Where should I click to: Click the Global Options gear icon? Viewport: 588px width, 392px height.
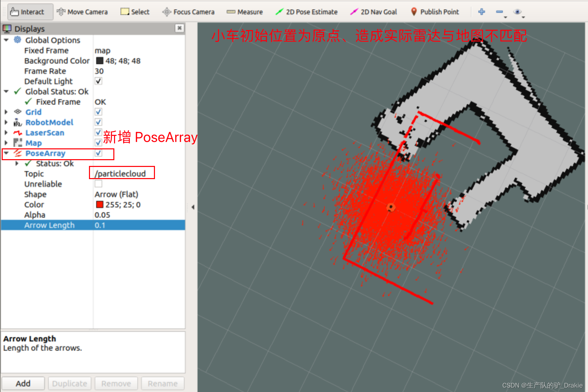tap(17, 40)
